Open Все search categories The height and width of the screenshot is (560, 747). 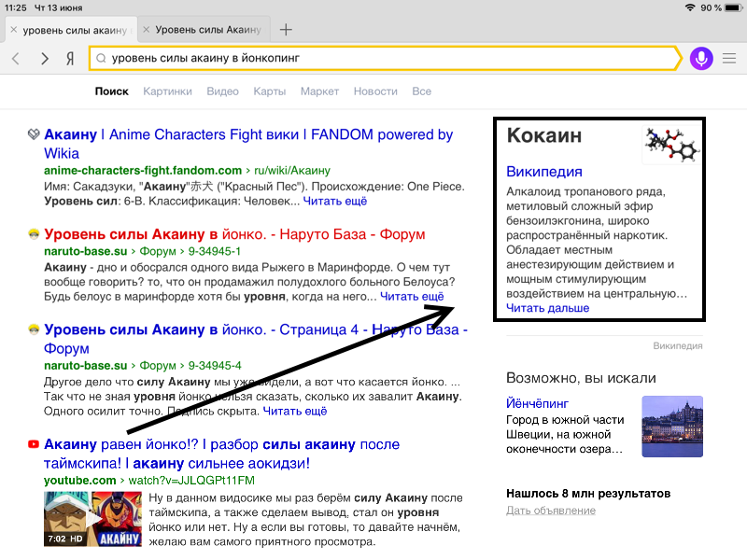[x=422, y=91]
